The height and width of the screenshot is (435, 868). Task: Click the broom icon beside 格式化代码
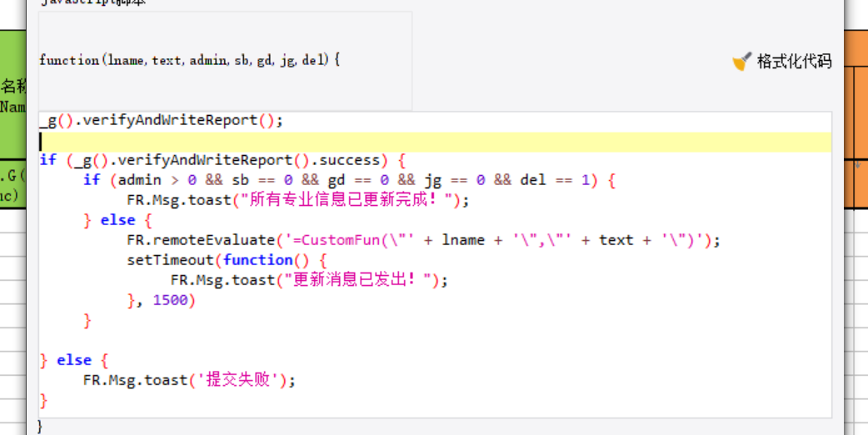(741, 62)
